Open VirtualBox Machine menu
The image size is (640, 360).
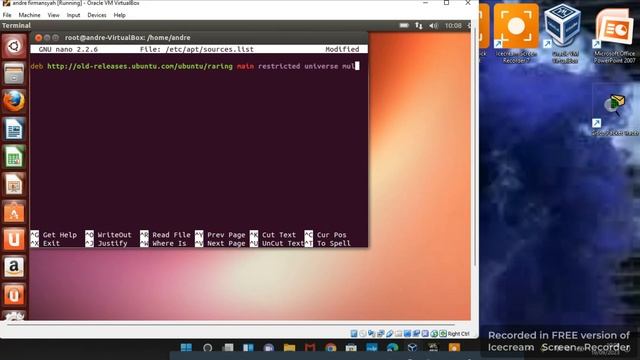click(29, 15)
